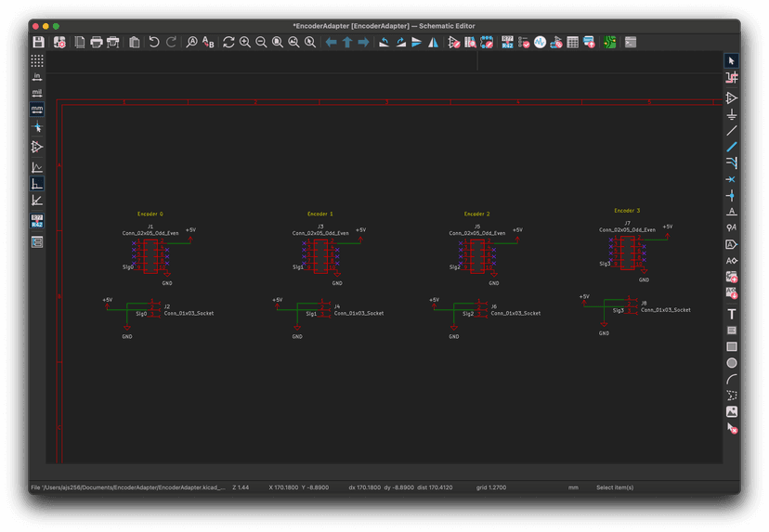Screen dimensions: 769x532
Task: Click the Undo arrow icon
Action: point(154,43)
